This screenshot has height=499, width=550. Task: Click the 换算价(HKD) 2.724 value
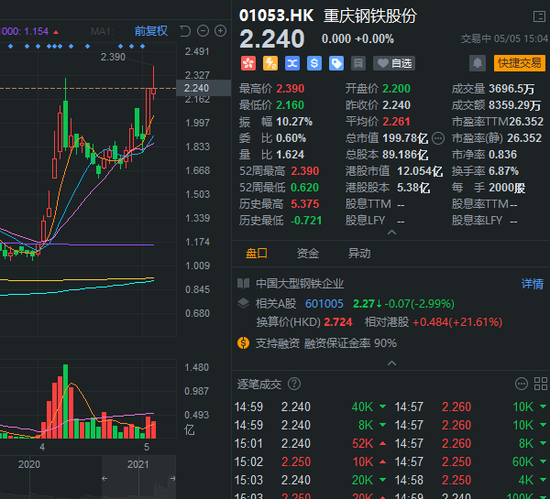pos(338,322)
